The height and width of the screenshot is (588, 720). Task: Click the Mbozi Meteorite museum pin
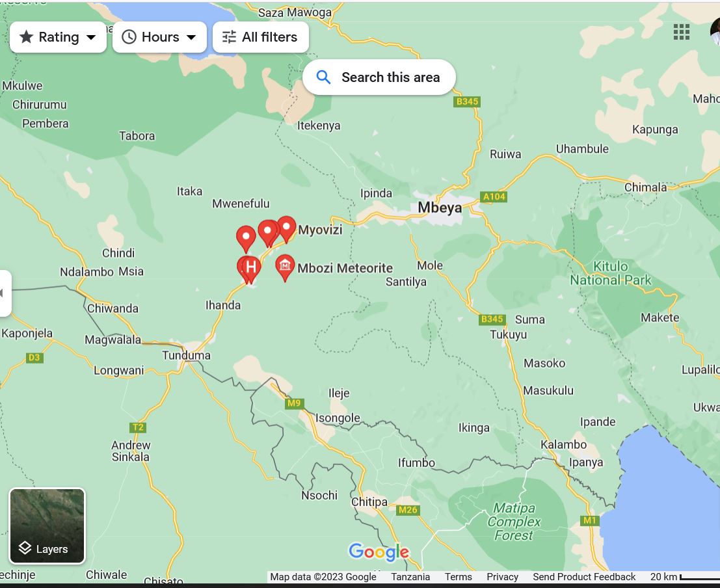tap(284, 266)
